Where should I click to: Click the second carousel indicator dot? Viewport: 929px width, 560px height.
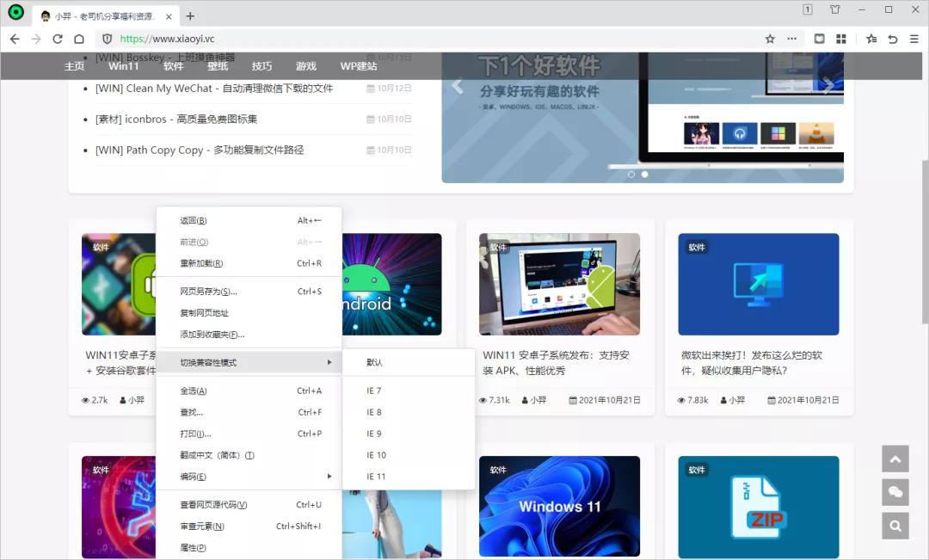coord(644,174)
